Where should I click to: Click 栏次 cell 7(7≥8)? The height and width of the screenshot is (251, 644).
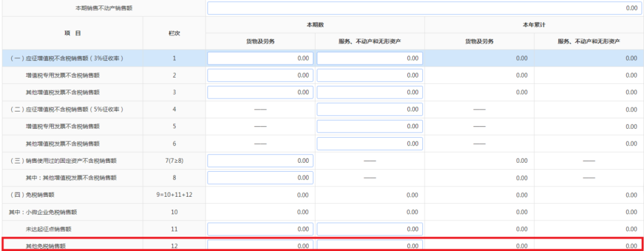[174, 161]
